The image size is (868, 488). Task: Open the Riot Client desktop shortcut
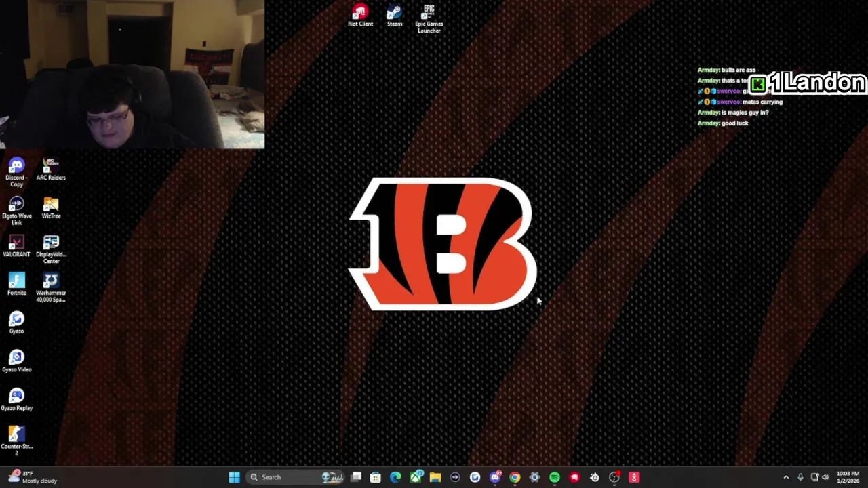[x=360, y=16]
